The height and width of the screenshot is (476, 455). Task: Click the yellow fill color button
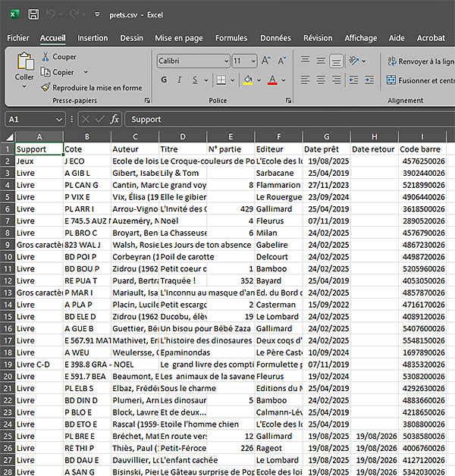[247, 80]
